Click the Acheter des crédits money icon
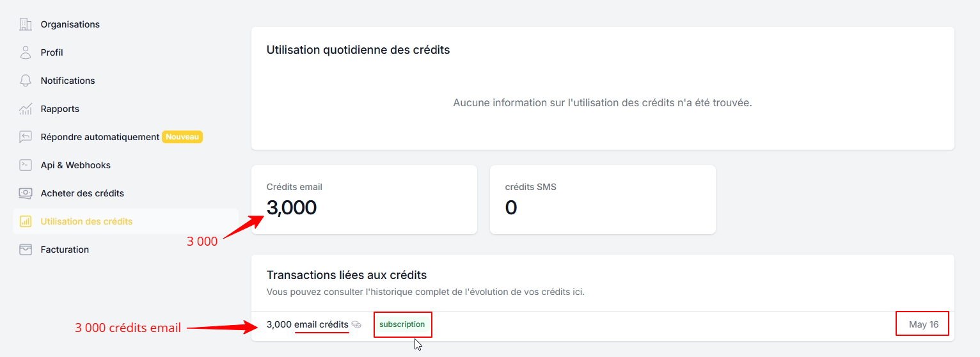The width and height of the screenshot is (980, 357). 26,193
